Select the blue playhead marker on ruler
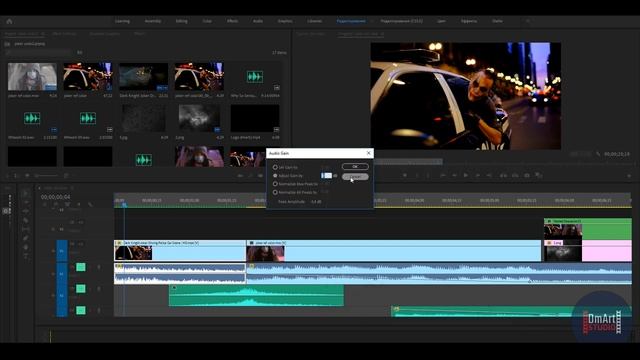The height and width of the screenshot is (360, 640). (x=124, y=205)
